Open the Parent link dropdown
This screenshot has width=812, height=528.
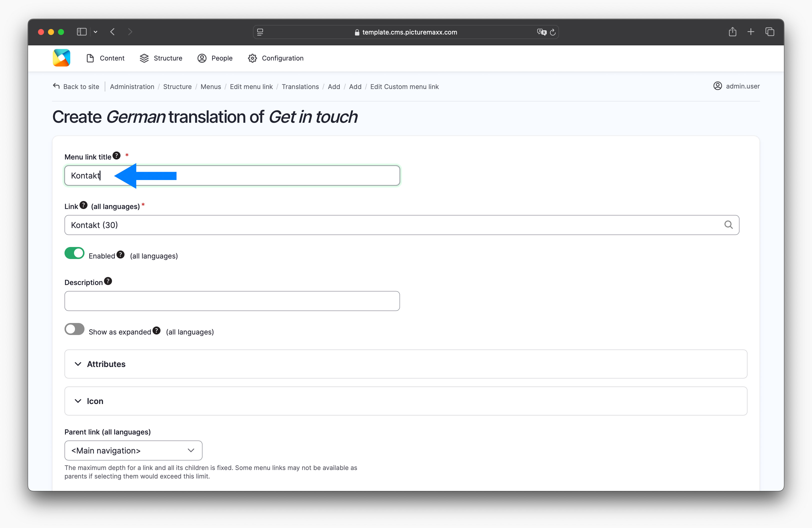click(133, 450)
